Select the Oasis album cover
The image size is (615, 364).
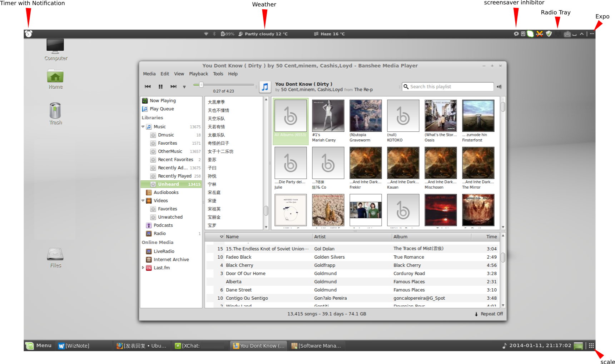tap(441, 116)
